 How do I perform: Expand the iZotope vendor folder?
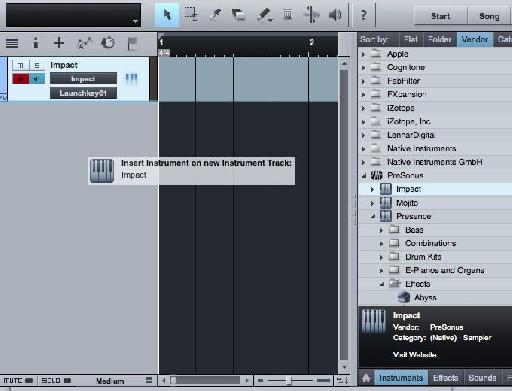point(364,108)
